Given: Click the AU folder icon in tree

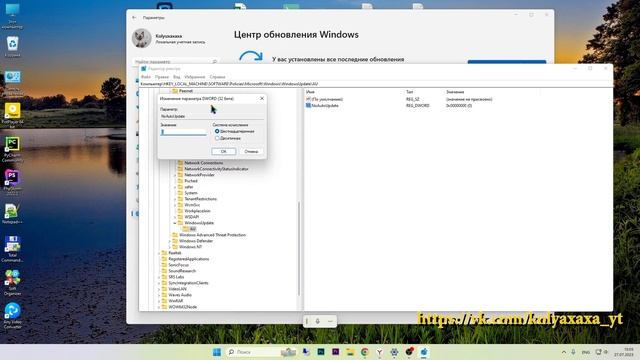Looking at the screenshot, I should point(186,229).
